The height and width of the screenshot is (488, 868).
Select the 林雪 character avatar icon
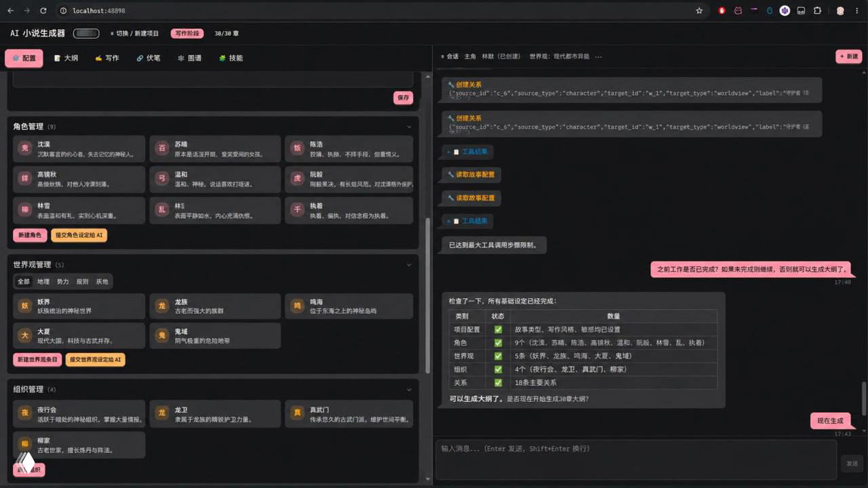tap(25, 210)
